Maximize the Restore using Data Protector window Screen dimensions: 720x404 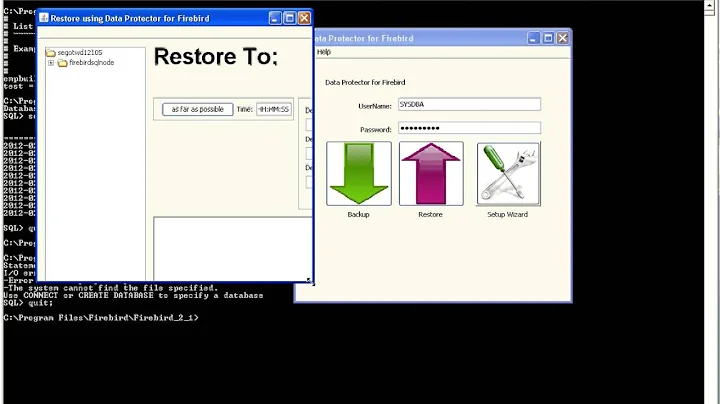pyautogui.click(x=289, y=18)
